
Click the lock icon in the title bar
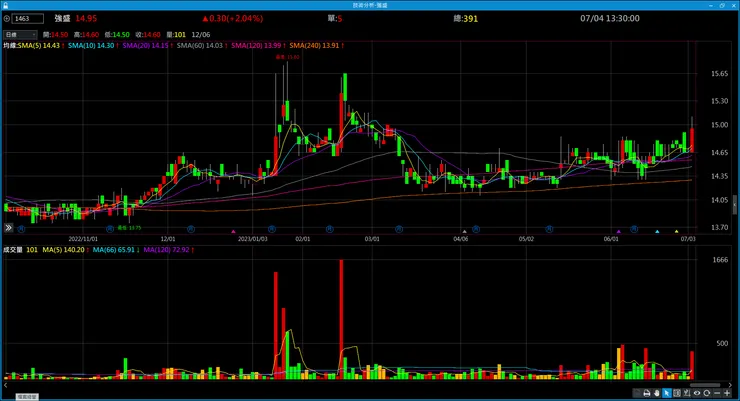coord(5,5)
